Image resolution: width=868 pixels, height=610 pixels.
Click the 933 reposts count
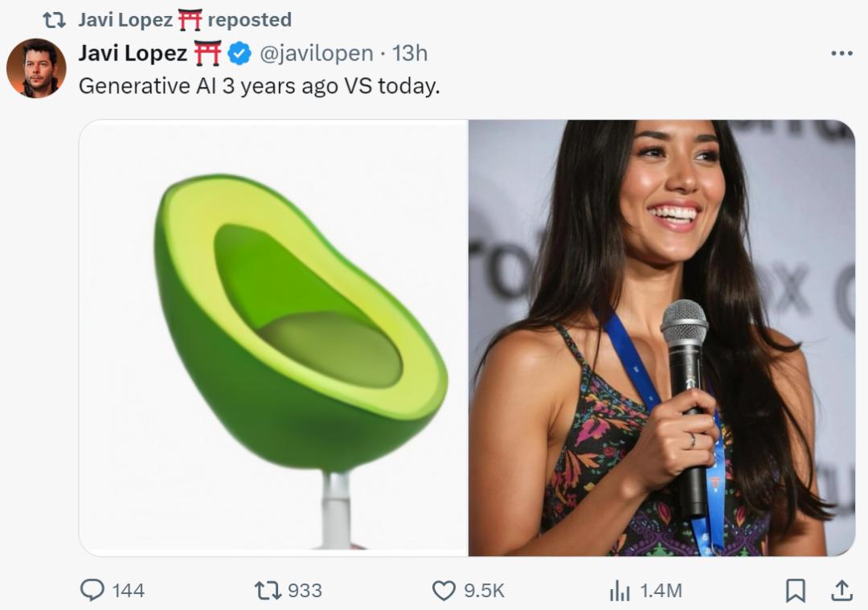tap(305, 591)
